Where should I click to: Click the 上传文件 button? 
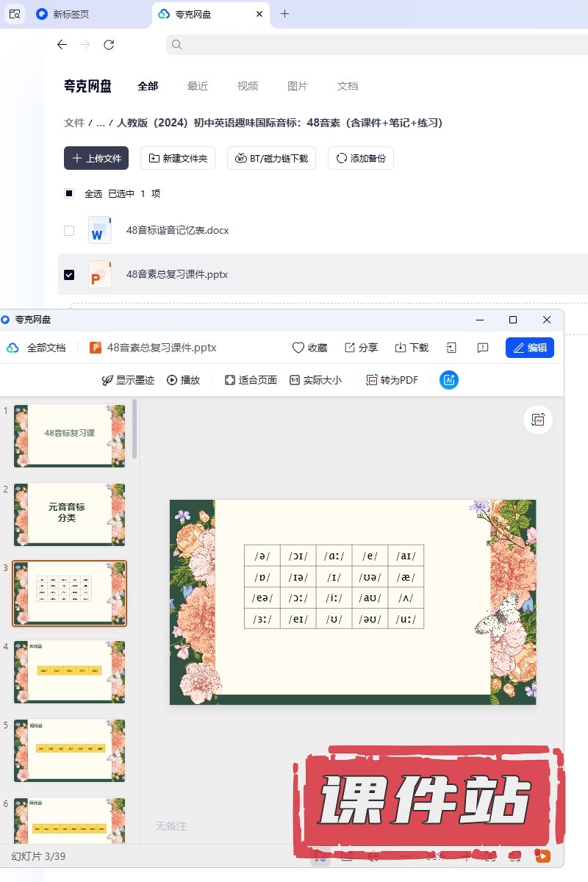pos(96,158)
